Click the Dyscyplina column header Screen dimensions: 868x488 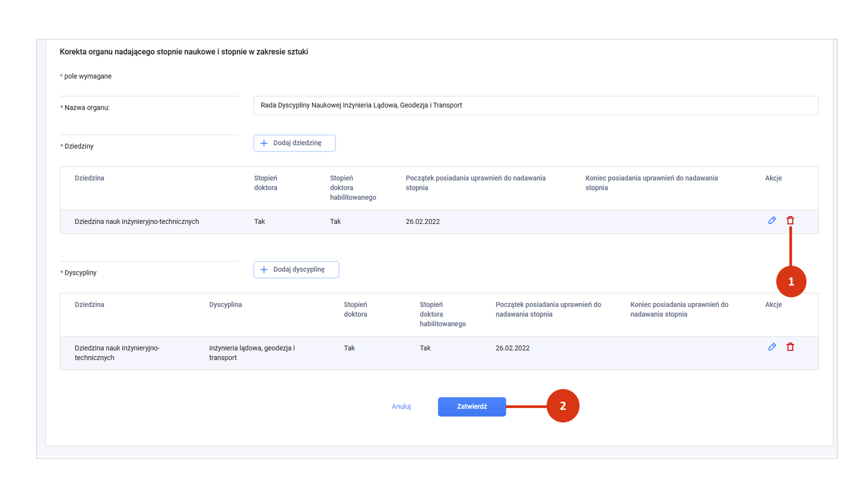coord(226,305)
